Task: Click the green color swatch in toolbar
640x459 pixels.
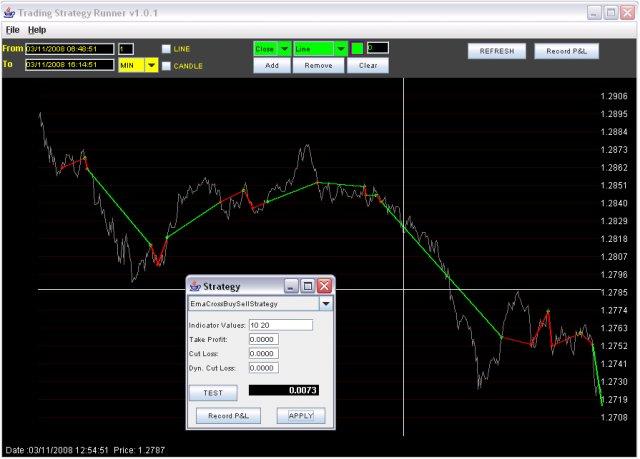Action: pos(357,48)
